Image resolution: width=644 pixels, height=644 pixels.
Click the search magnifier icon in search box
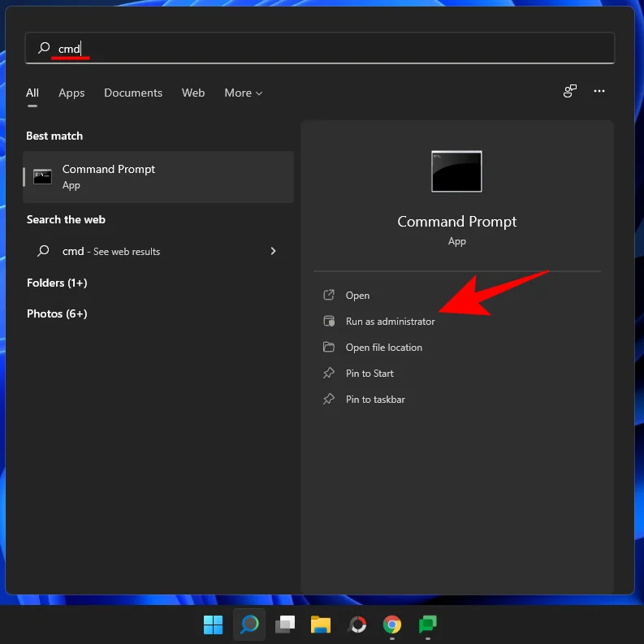point(44,48)
